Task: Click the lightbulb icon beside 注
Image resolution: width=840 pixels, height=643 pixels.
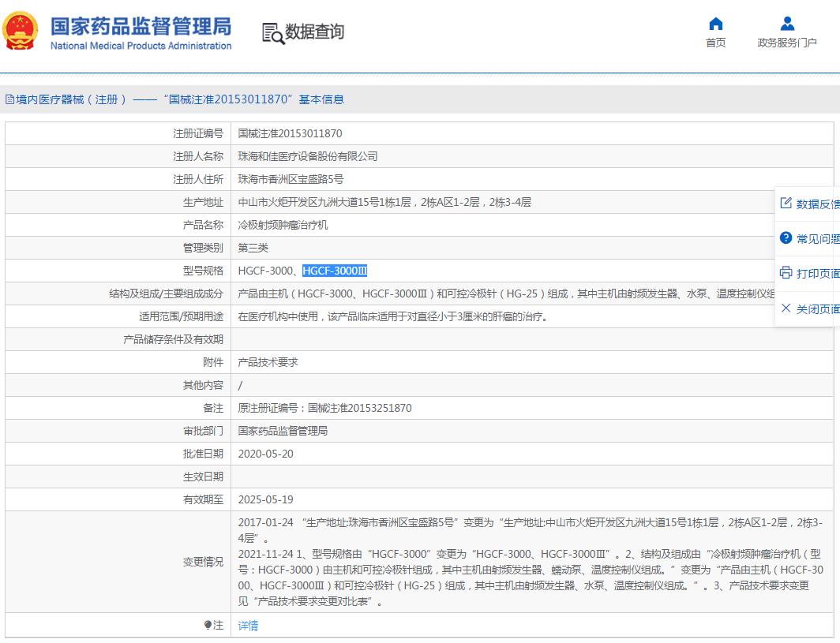Action: click(x=208, y=625)
